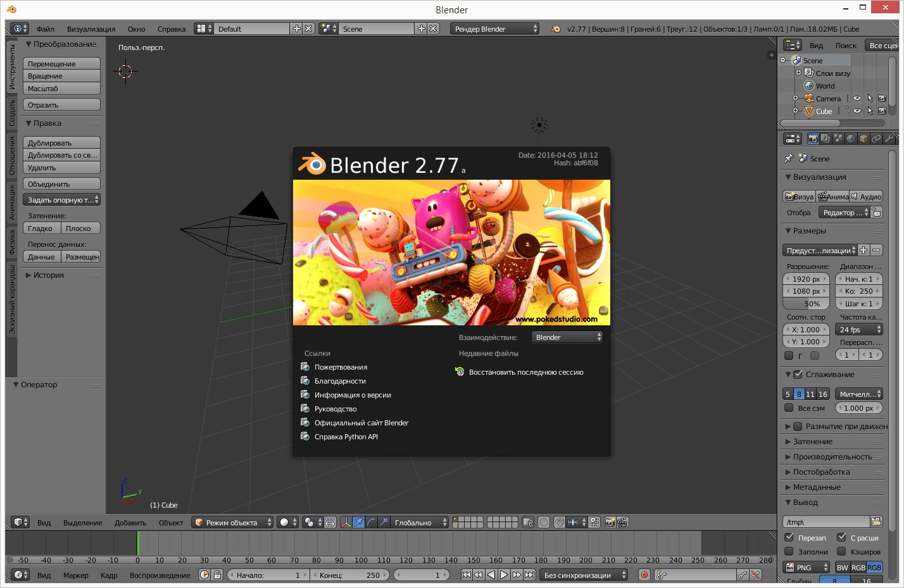The width and height of the screenshot is (904, 588).
Task: Open the pivot point selector
Action: (x=313, y=522)
